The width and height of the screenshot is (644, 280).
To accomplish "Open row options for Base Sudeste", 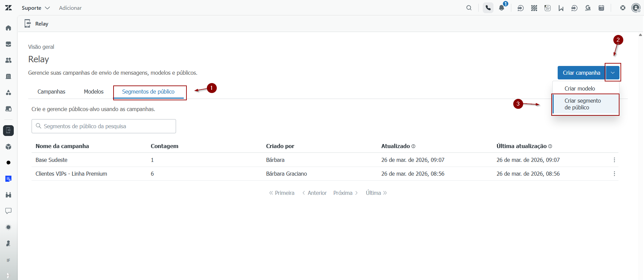I will pos(614,160).
